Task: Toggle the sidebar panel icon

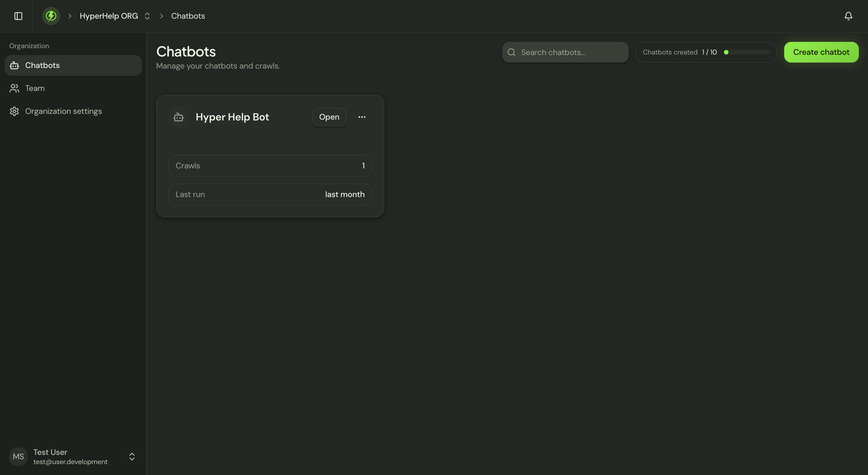Action: [18, 16]
